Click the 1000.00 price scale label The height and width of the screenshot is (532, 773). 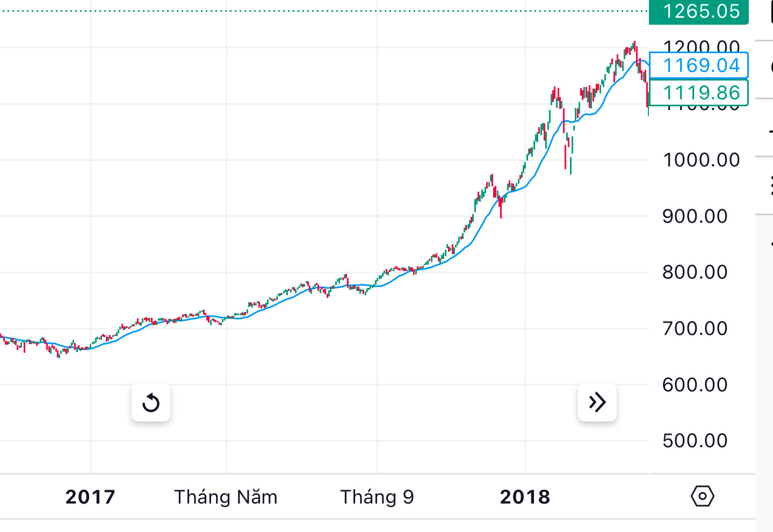701,160
